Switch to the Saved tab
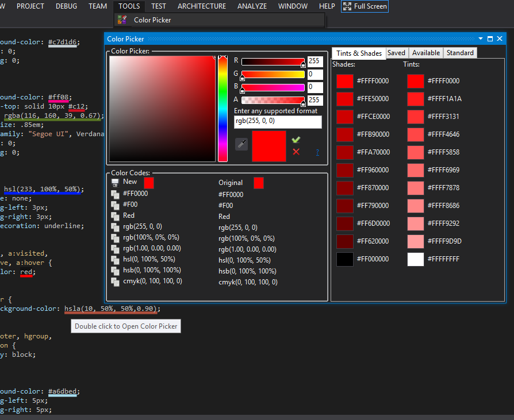The height and width of the screenshot is (420, 514). coord(397,52)
